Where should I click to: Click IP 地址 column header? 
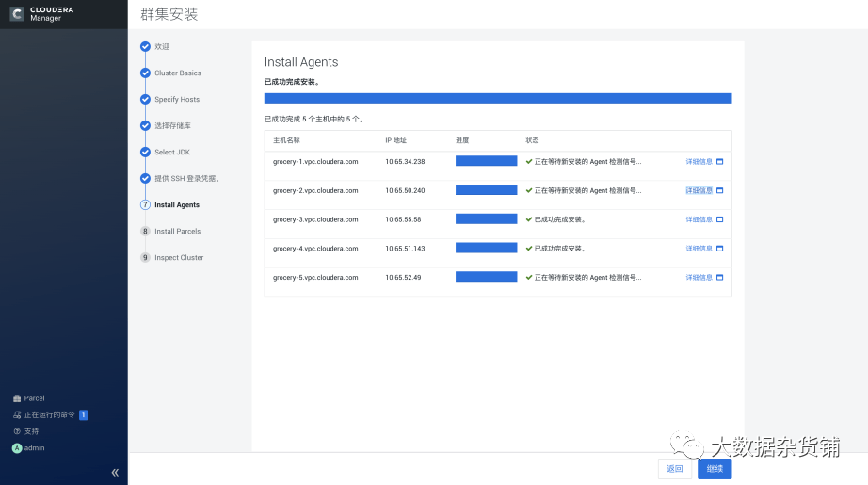[x=395, y=140]
